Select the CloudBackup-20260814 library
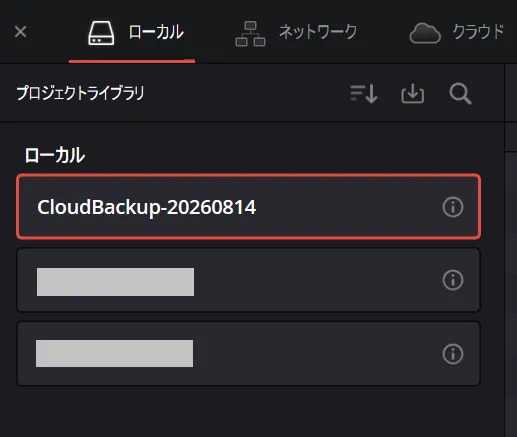This screenshot has width=517, height=437. pyautogui.click(x=248, y=207)
